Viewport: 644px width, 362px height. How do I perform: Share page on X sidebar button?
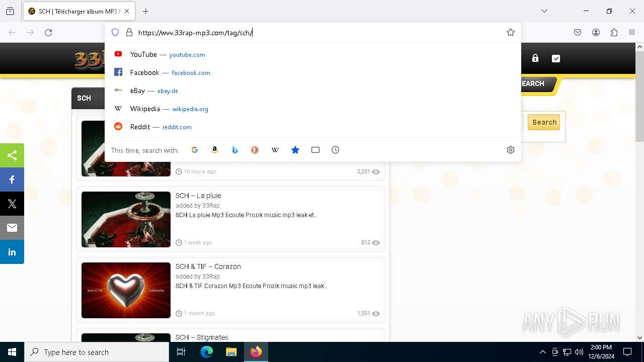(x=12, y=204)
